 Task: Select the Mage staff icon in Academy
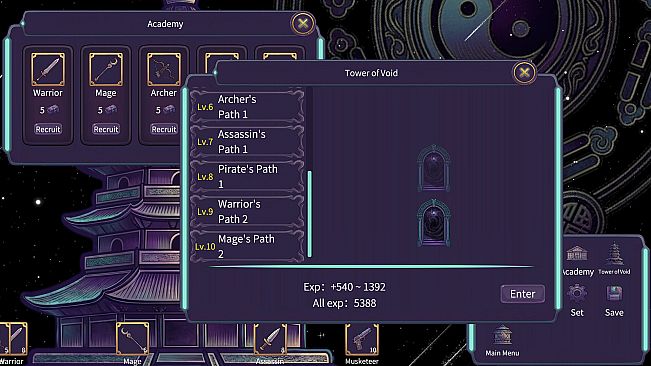tap(106, 69)
